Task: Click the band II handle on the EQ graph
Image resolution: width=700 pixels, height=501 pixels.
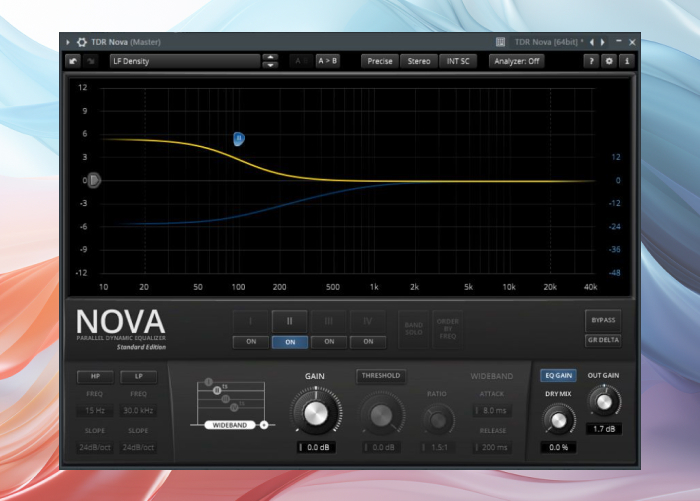Action: (239, 139)
